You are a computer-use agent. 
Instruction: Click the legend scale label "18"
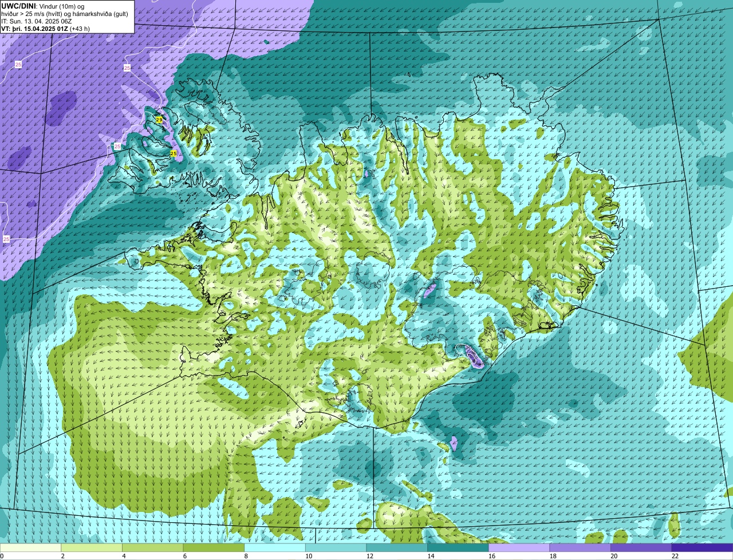click(553, 556)
